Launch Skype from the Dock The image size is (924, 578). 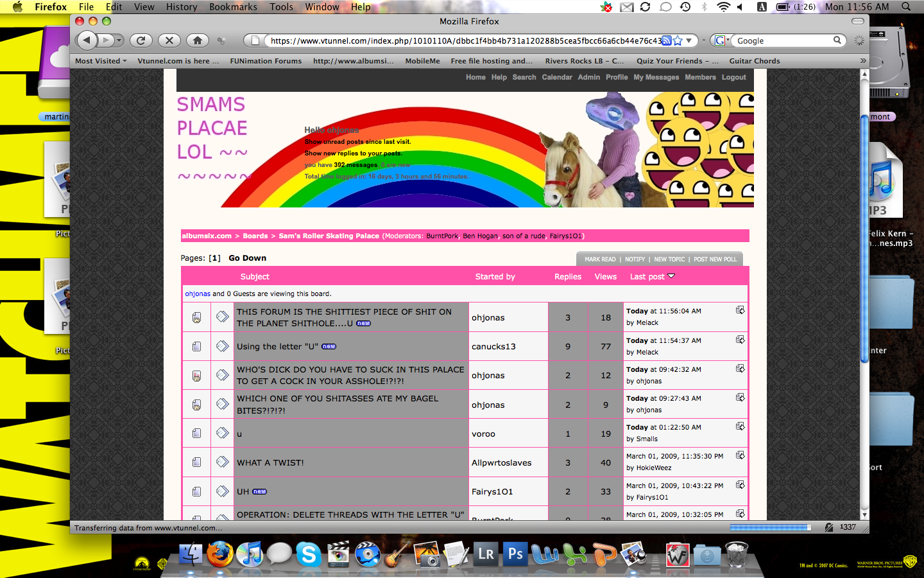(x=308, y=554)
